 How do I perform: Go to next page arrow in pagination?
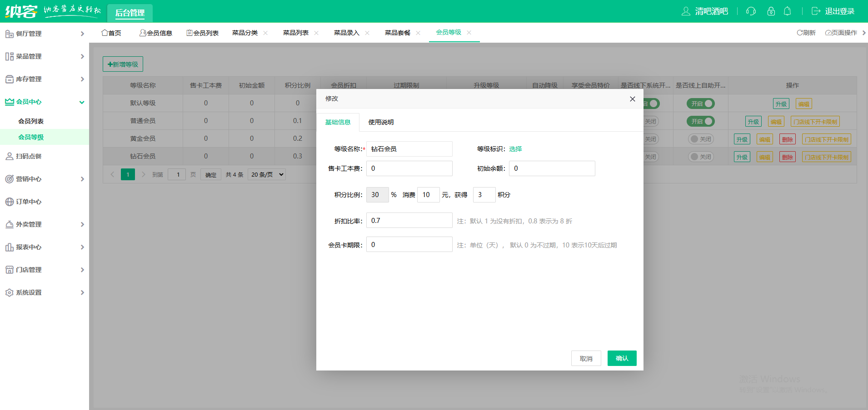[143, 174]
